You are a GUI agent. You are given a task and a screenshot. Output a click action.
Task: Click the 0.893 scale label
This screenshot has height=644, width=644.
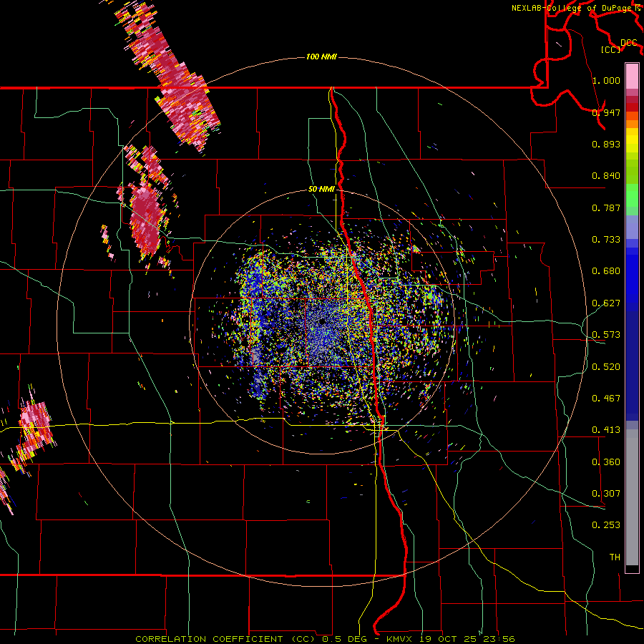(606, 144)
